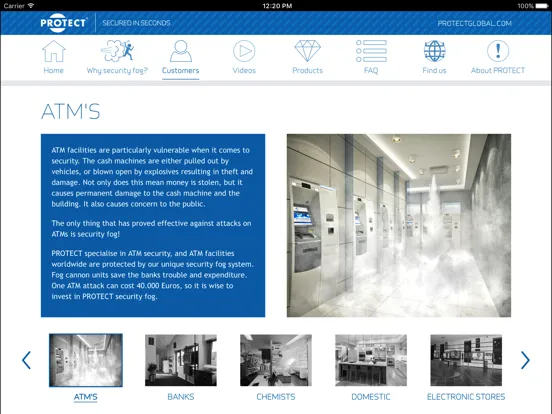The height and width of the screenshot is (414, 552).
Task: Open the FAQ list icon
Action: (371, 51)
